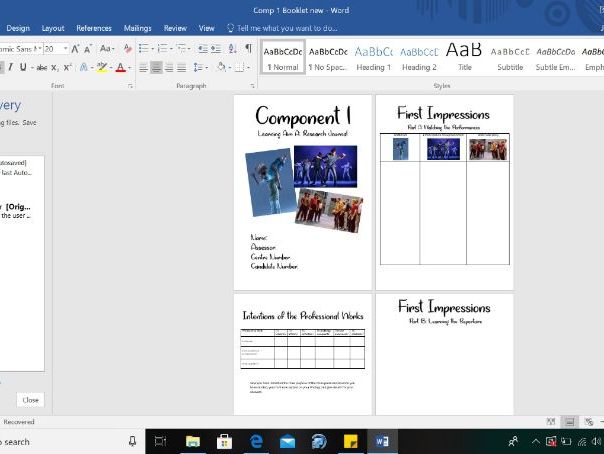Open the View tab
The image size is (604, 454).
[x=206, y=28]
